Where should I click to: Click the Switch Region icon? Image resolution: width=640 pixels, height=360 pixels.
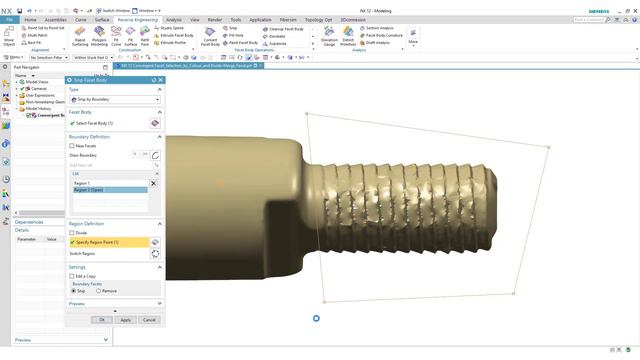[x=155, y=254]
